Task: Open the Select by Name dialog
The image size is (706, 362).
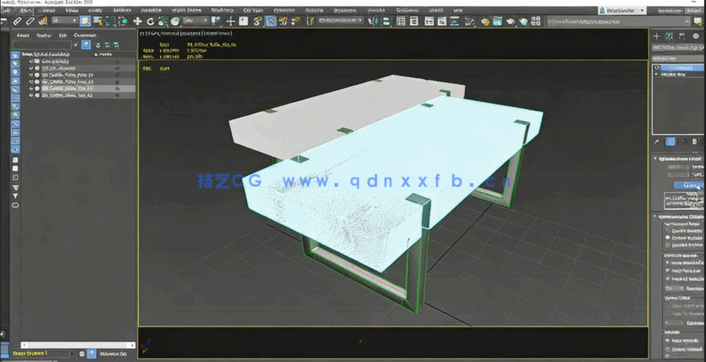Action: tap(98, 21)
